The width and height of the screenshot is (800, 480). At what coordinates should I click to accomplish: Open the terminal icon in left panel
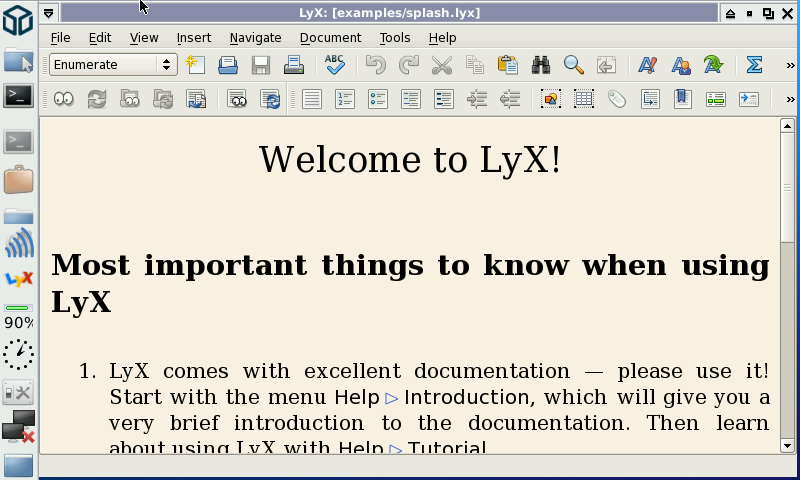[18, 96]
